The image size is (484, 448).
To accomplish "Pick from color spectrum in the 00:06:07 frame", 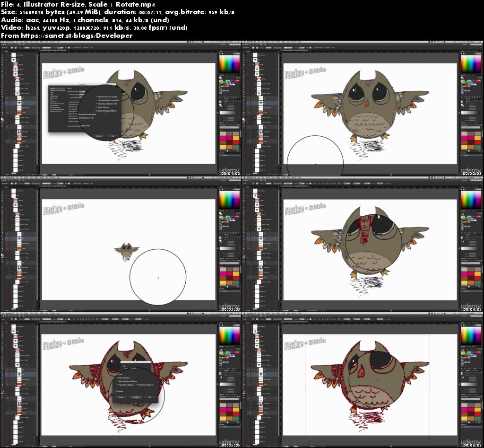I will coord(471,335).
